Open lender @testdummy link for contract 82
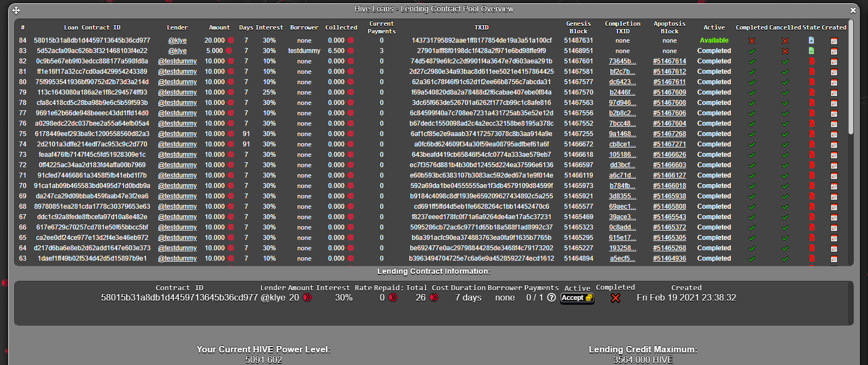The image size is (868, 365). coord(177,61)
